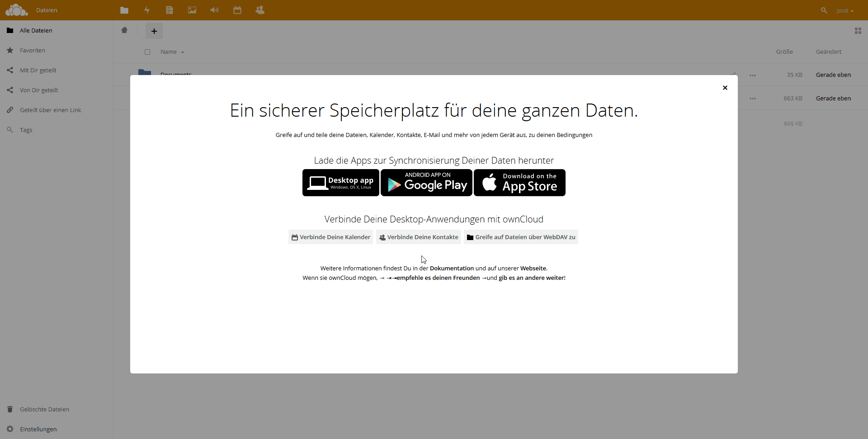This screenshot has height=439, width=868.
Task: Open Einstellungen at sidebar bottom
Action: (x=56, y=429)
